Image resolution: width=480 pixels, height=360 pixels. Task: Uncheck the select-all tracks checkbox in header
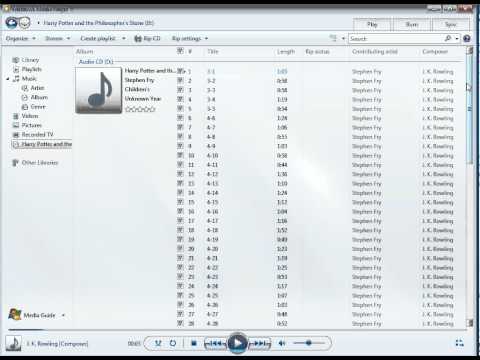pyautogui.click(x=180, y=51)
